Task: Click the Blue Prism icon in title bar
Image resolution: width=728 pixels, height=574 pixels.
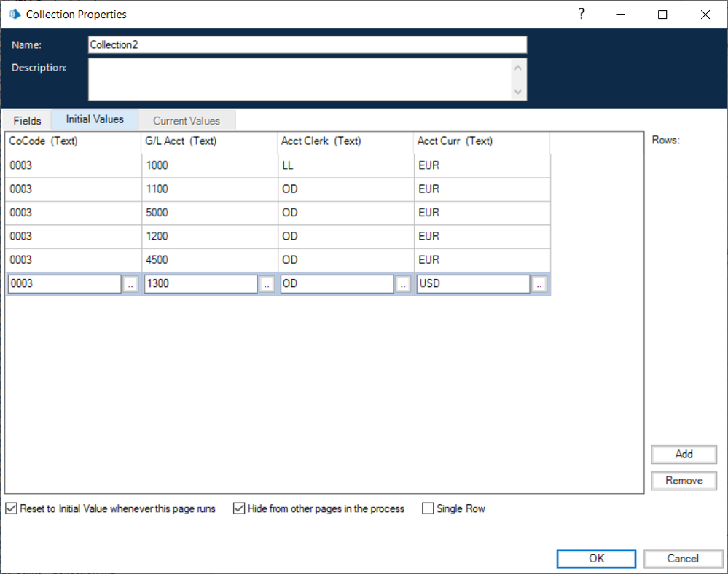Action: (x=14, y=15)
